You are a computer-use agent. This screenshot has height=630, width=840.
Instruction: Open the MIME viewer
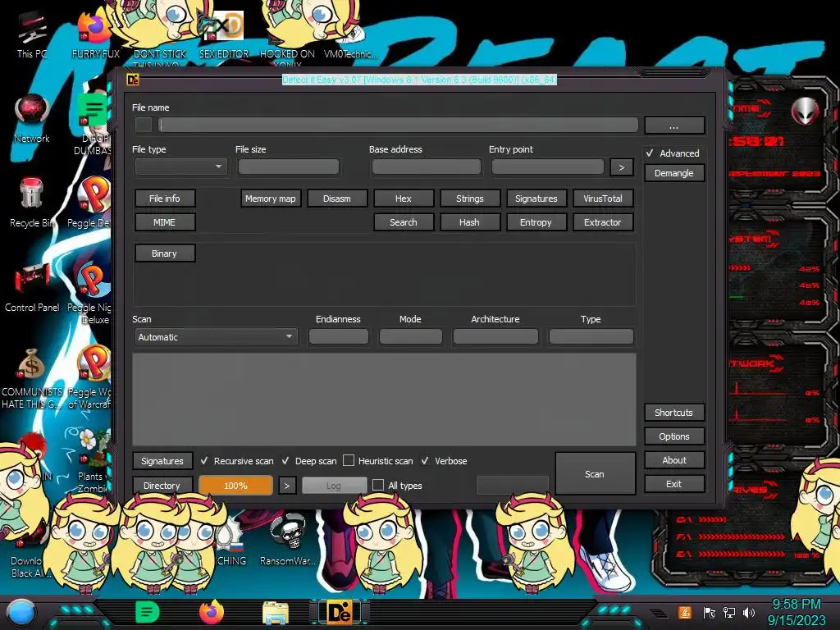(164, 222)
